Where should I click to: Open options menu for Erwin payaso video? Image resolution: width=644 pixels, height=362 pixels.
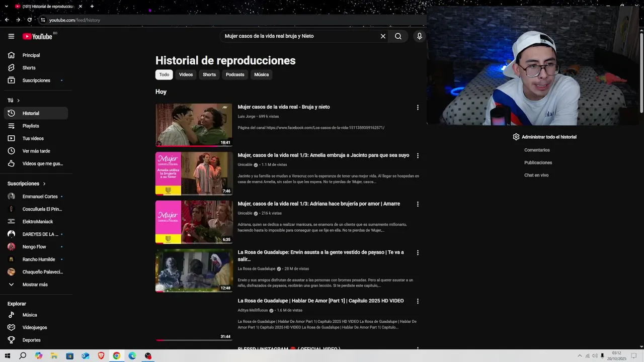(x=417, y=253)
